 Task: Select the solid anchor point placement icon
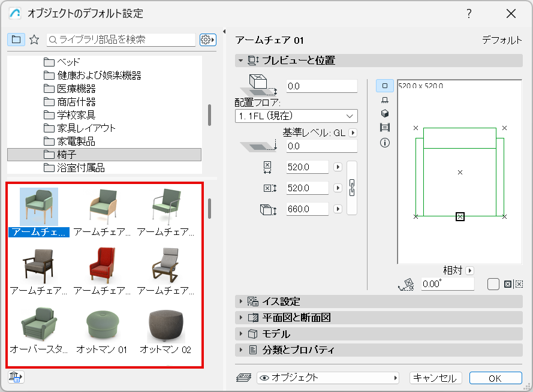(x=508, y=284)
